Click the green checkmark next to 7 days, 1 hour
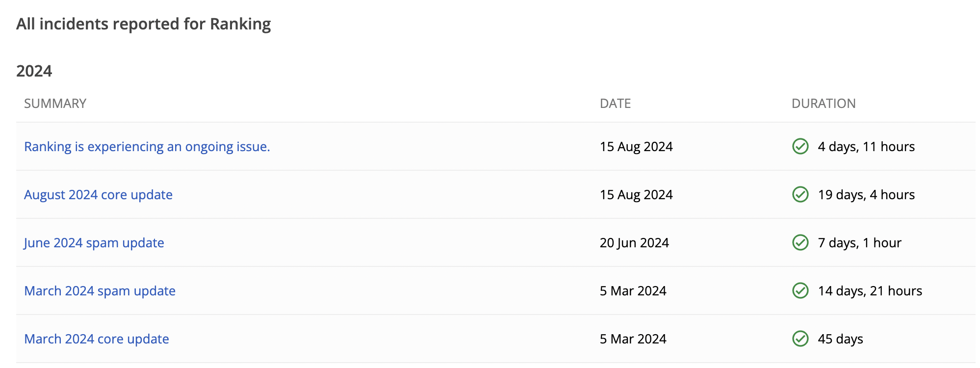980x368 pixels. [800, 242]
